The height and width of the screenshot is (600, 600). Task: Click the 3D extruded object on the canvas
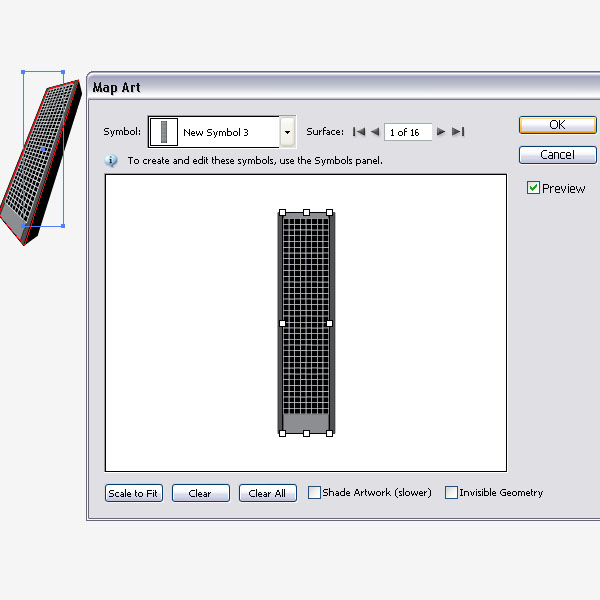(x=40, y=165)
